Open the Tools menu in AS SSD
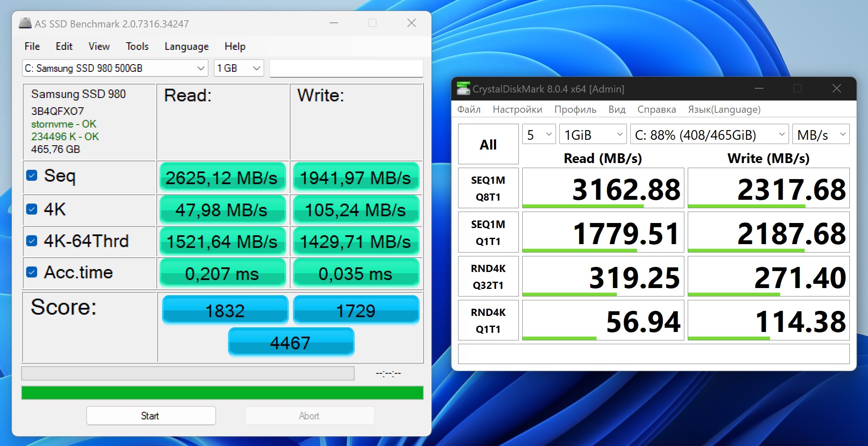 (137, 46)
